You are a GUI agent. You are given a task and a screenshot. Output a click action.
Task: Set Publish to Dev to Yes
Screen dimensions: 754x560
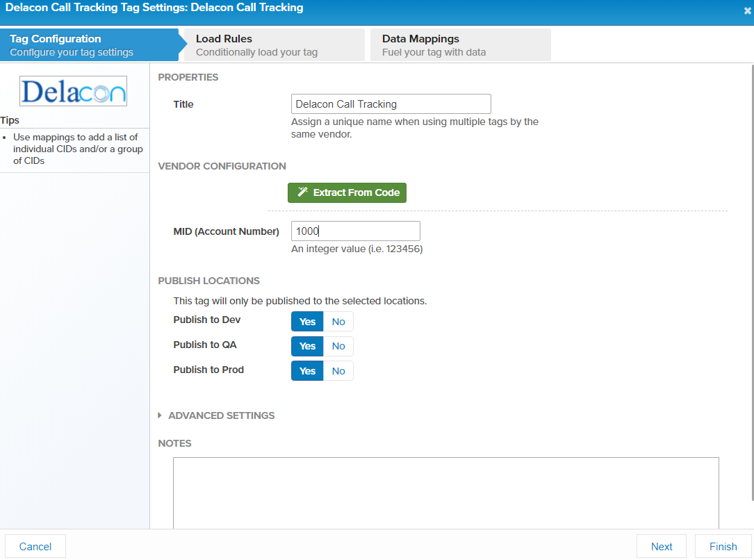pos(307,322)
